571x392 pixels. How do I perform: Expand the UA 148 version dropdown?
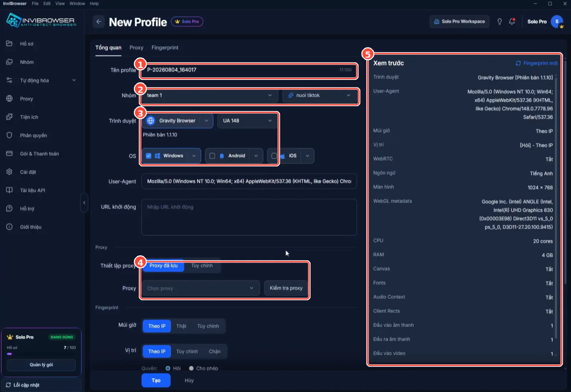[247, 121]
